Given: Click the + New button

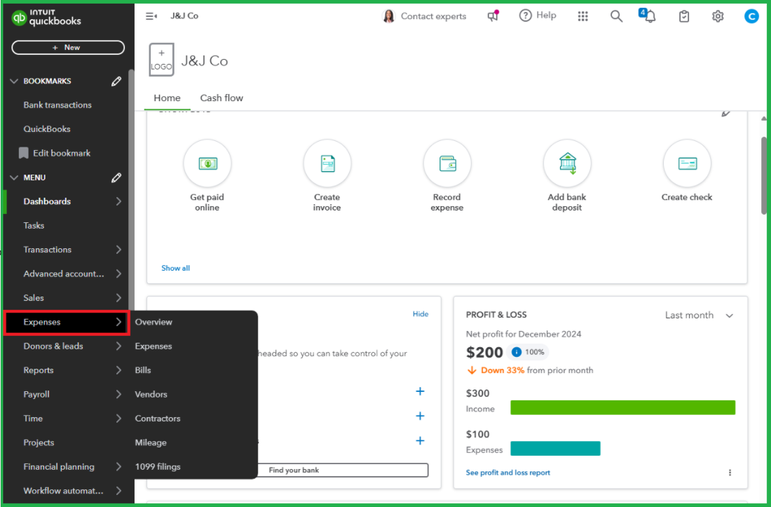Looking at the screenshot, I should pyautogui.click(x=68, y=48).
